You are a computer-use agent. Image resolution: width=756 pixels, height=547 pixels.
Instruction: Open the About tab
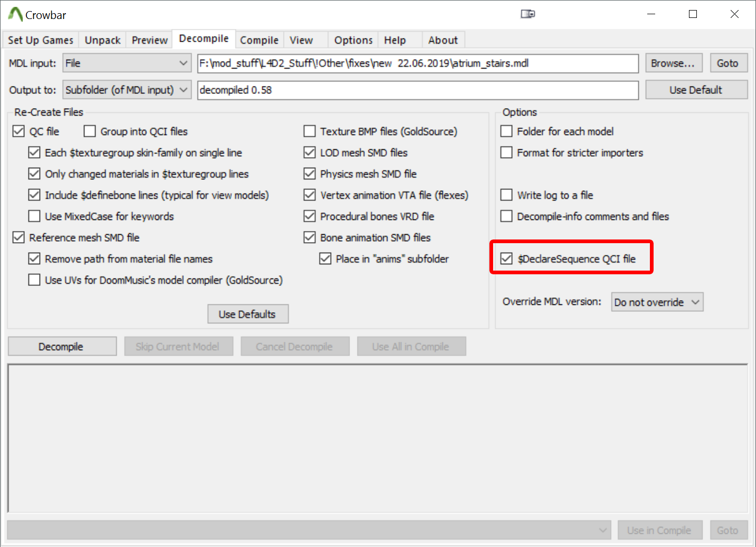coord(443,40)
